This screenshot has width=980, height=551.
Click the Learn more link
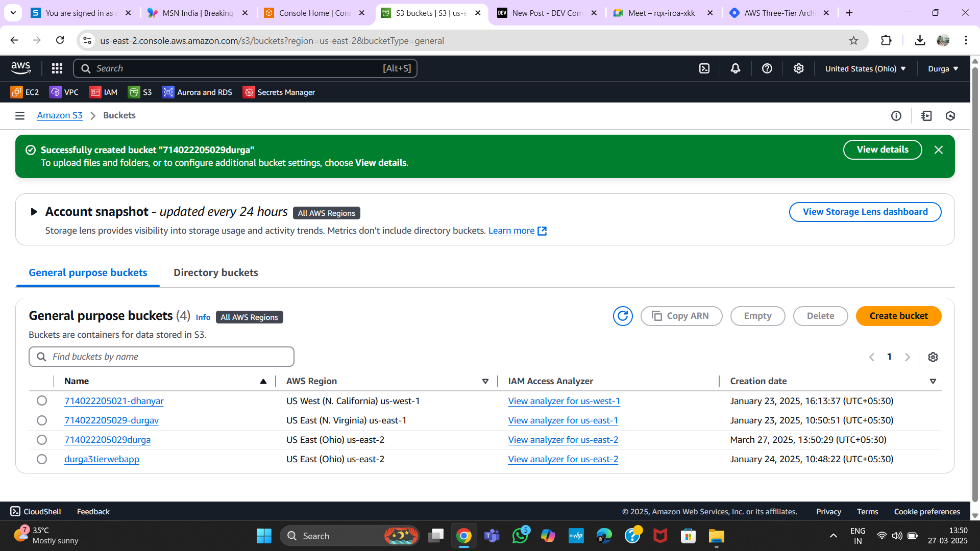pos(517,231)
